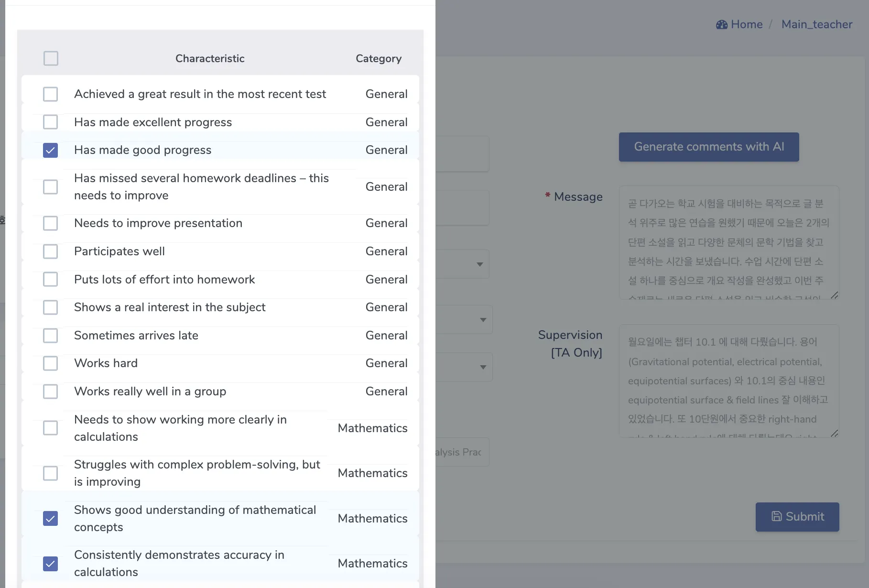Enable 'Participates well' checkbox
This screenshot has height=588, width=869.
(x=50, y=251)
